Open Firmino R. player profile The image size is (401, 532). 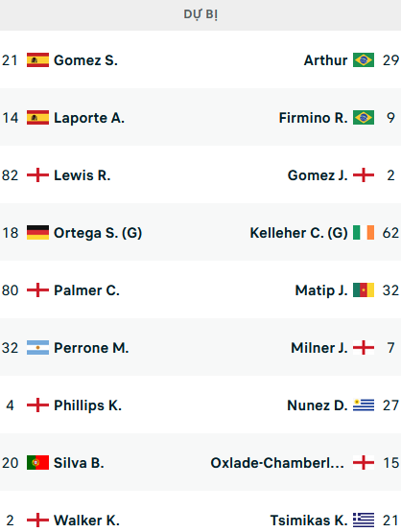click(x=313, y=118)
